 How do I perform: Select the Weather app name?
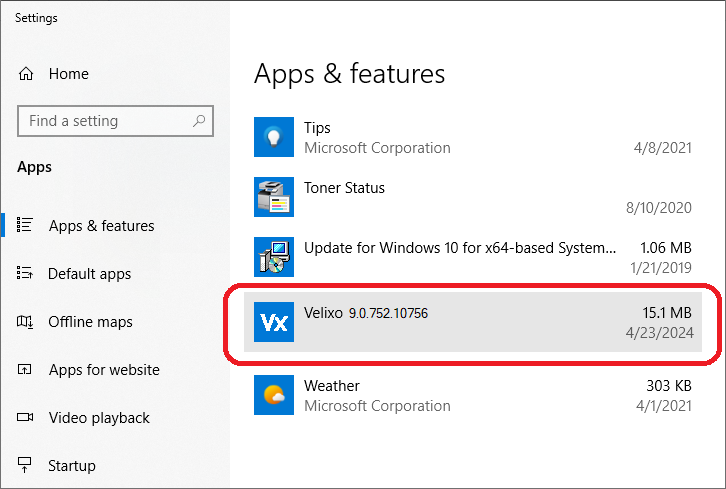332,386
